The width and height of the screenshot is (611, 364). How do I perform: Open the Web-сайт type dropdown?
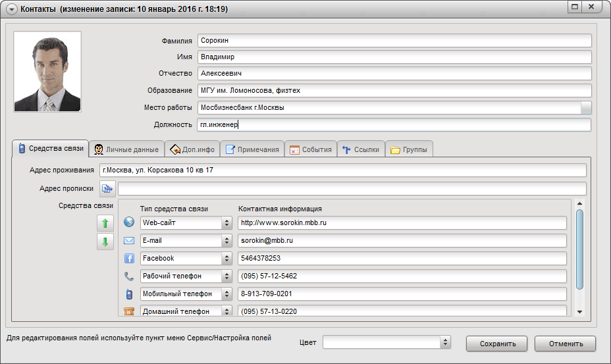point(226,223)
